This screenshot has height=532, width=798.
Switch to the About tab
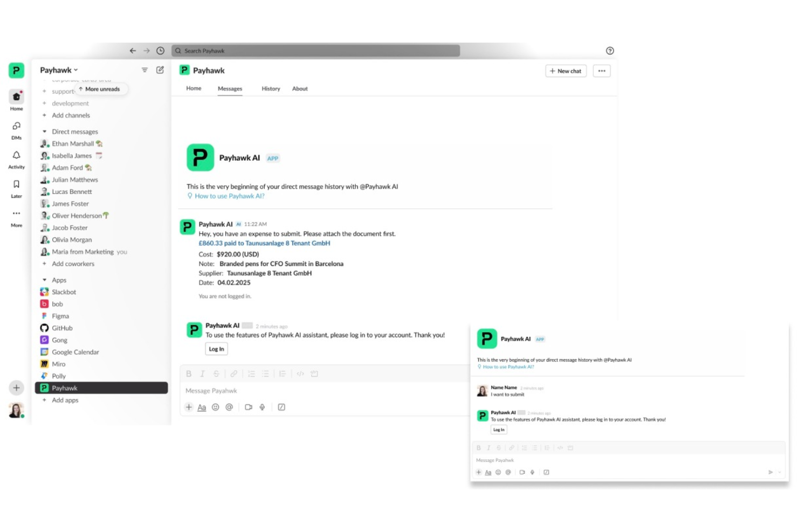click(300, 88)
